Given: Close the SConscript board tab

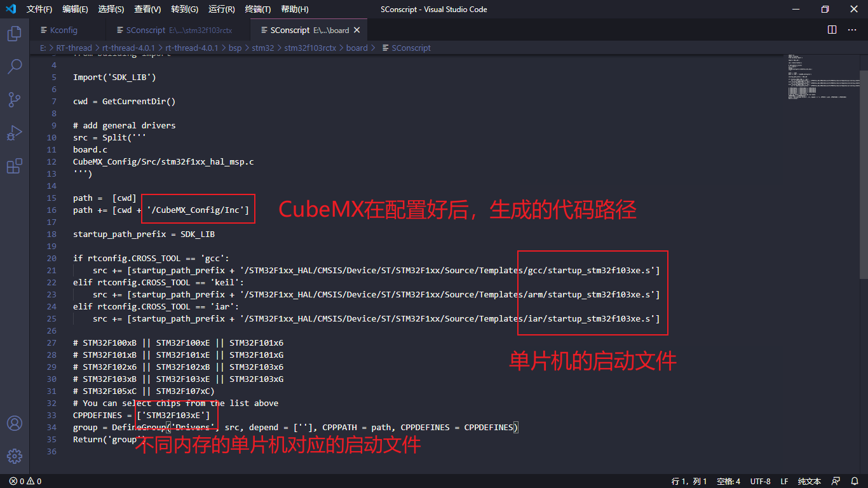Looking at the screenshot, I should (x=356, y=30).
